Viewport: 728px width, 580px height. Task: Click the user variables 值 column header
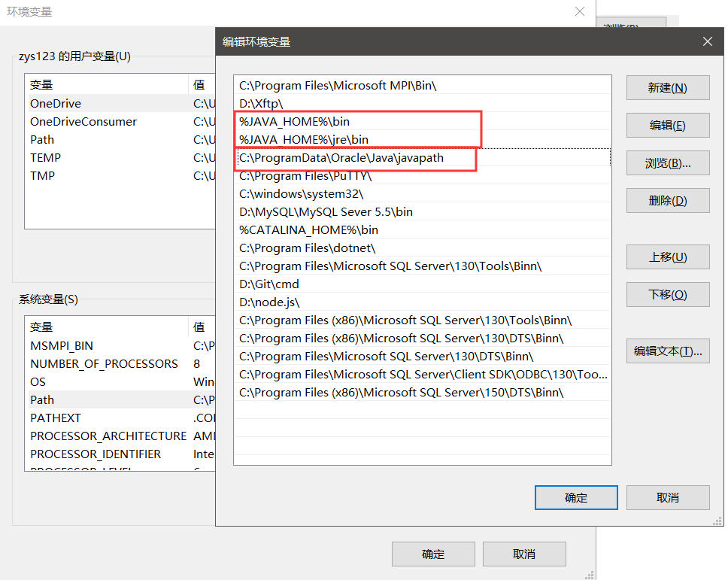pos(202,85)
